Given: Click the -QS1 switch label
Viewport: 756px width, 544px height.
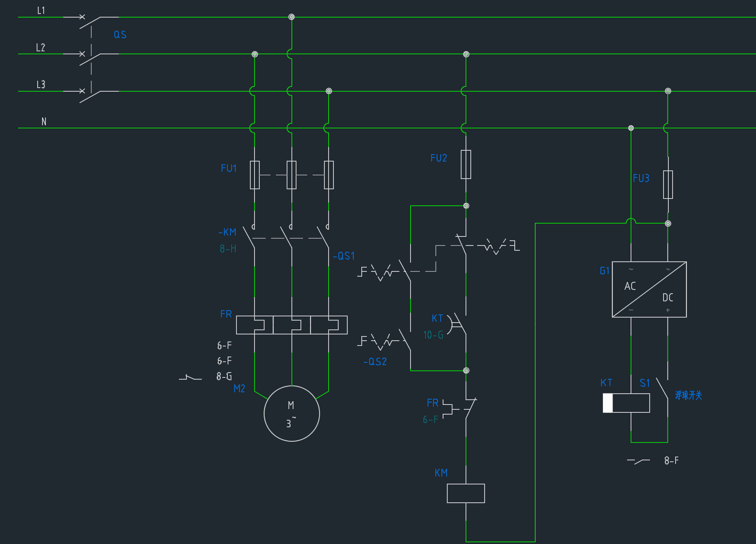Looking at the screenshot, I should (344, 256).
